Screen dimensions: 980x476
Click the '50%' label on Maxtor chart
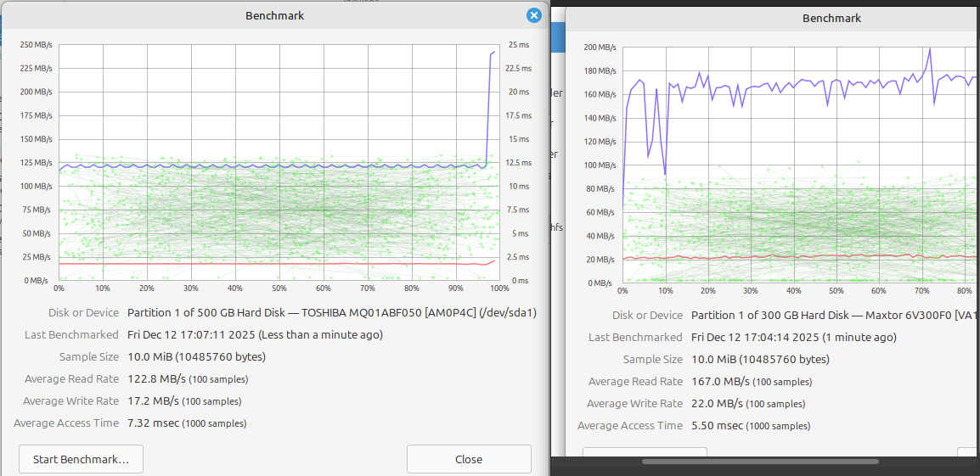tap(836, 291)
